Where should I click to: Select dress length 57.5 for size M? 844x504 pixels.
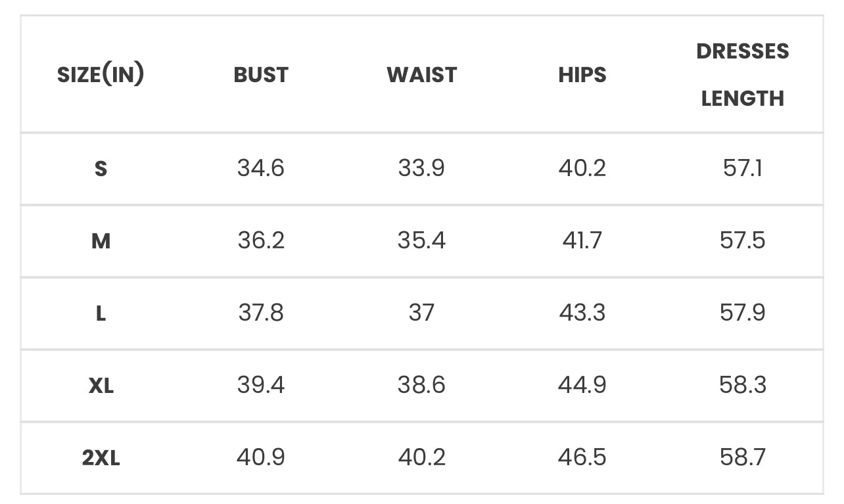tap(743, 241)
